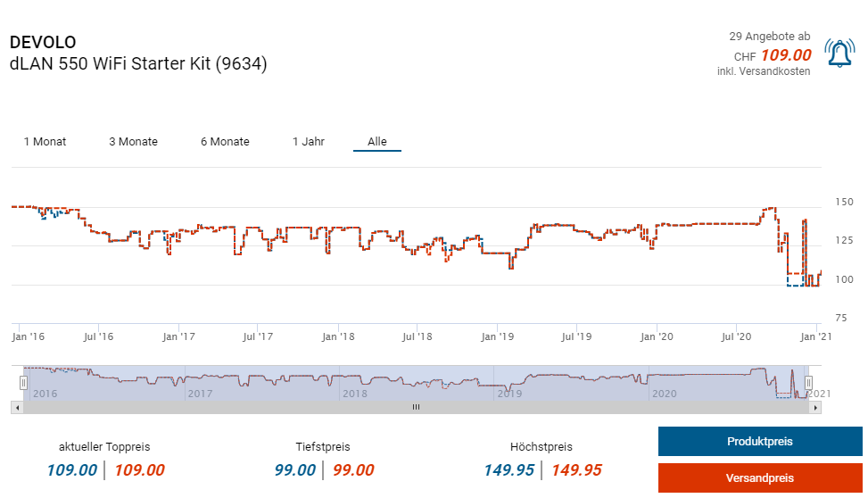Click the price alert bell icon

(839, 54)
